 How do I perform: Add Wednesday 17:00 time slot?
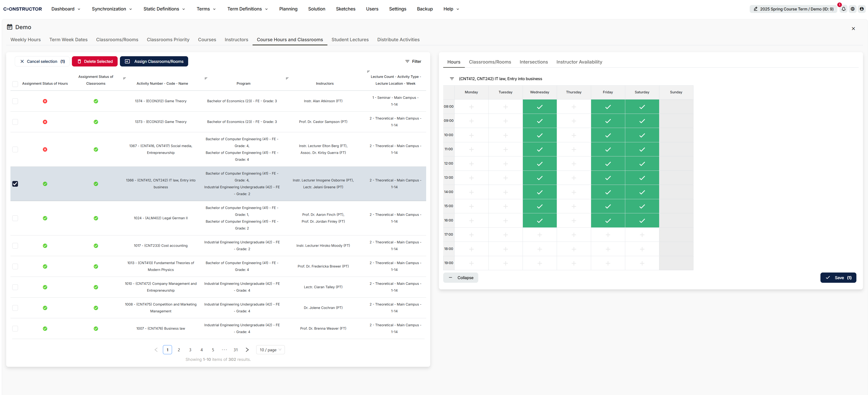click(x=539, y=235)
